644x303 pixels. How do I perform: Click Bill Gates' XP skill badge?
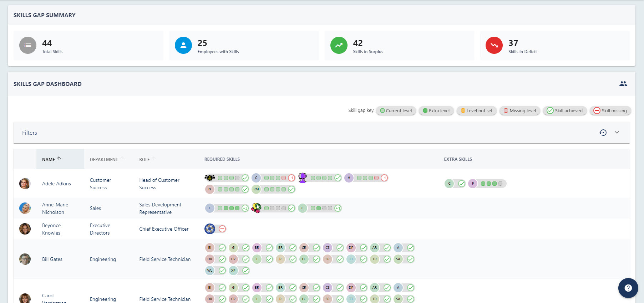[x=233, y=271]
